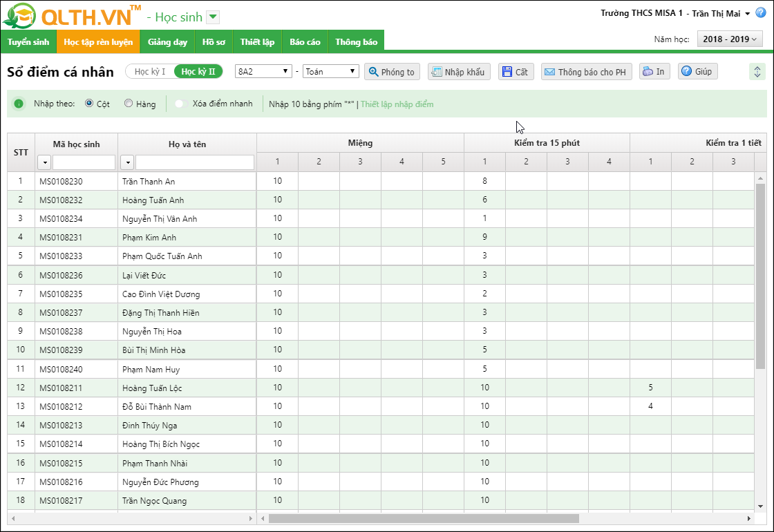
Task: Switch to Học kỳ I semester
Action: pos(150,71)
